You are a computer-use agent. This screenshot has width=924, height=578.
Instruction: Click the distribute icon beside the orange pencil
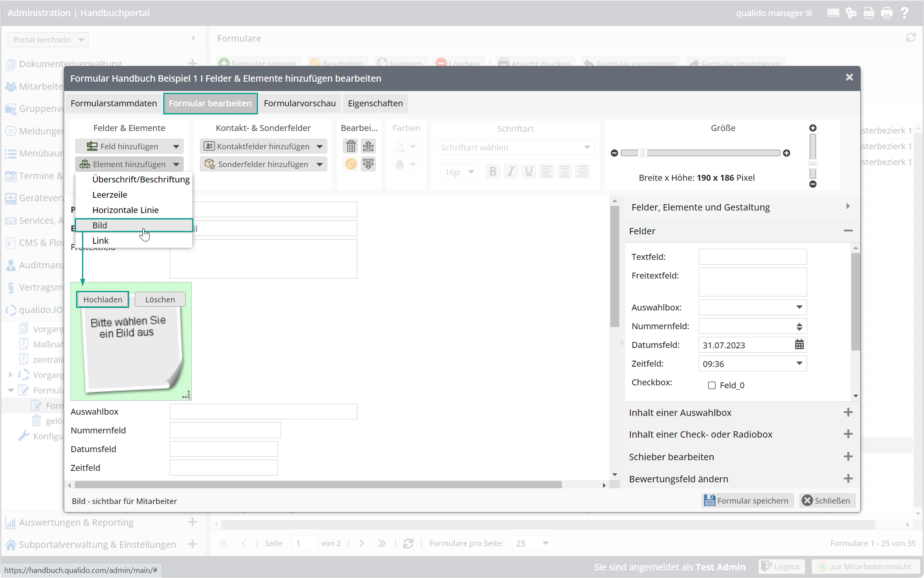coord(368,164)
